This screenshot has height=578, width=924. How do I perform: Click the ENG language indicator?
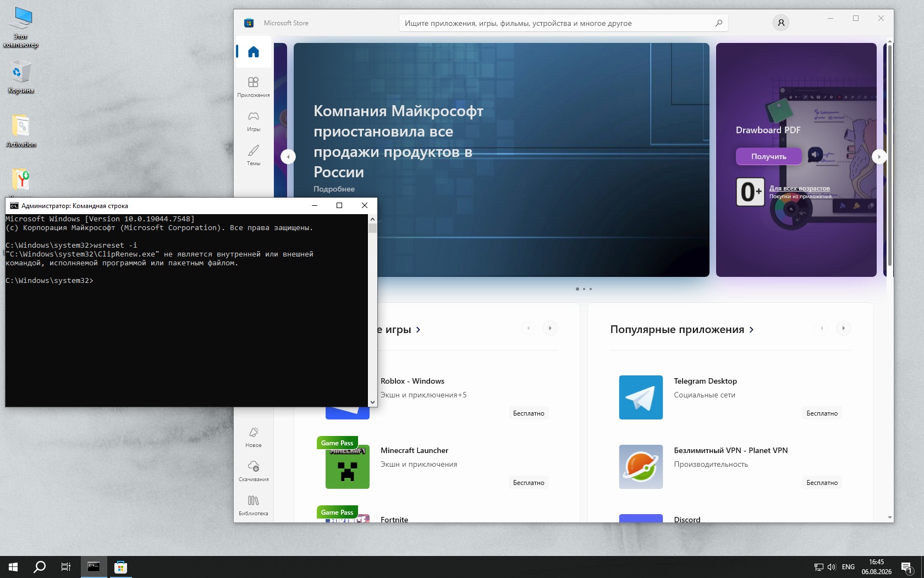tap(848, 567)
